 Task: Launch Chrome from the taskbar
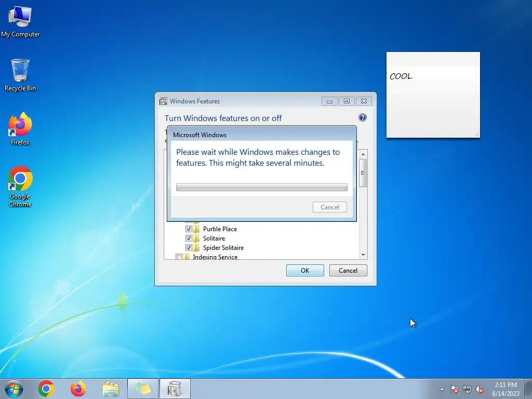[x=46, y=389]
